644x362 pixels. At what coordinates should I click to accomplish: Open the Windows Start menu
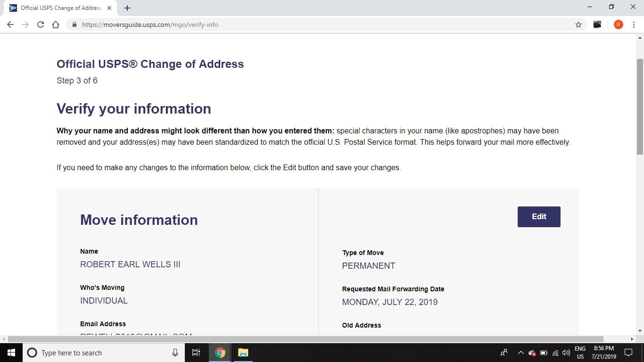pyautogui.click(x=11, y=353)
